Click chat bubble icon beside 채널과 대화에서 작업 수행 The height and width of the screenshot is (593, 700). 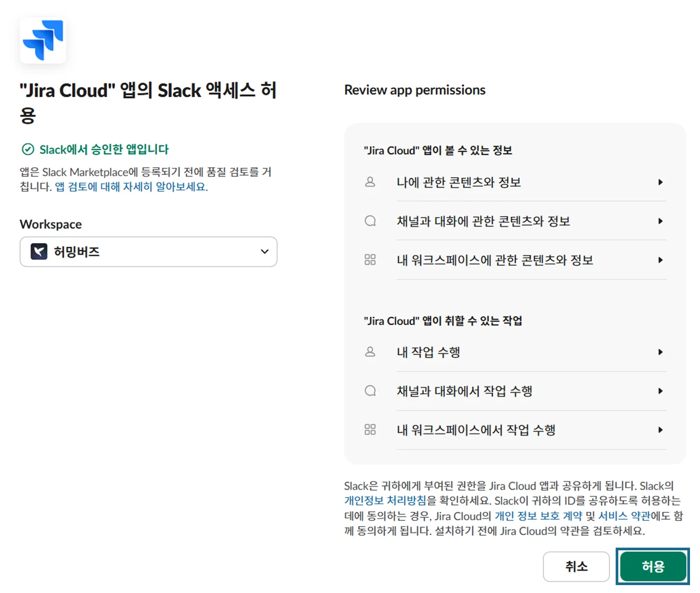pos(370,391)
